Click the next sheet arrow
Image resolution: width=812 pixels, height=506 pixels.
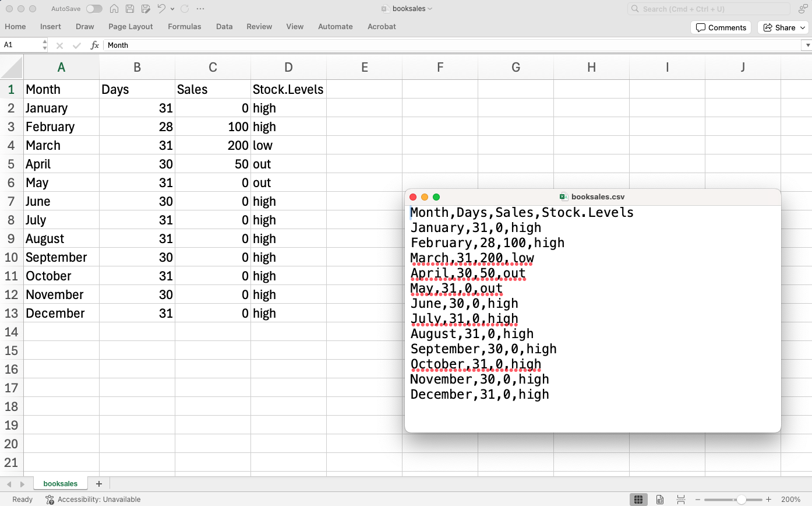[x=22, y=484]
